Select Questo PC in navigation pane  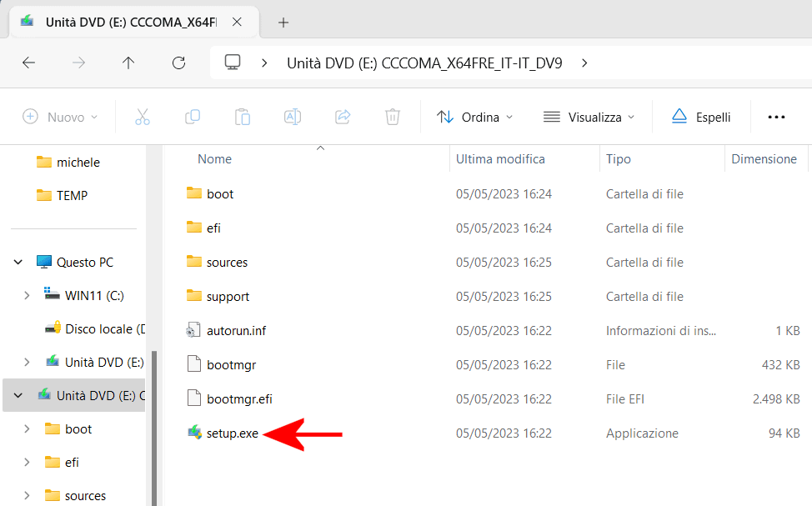pyautogui.click(x=85, y=262)
